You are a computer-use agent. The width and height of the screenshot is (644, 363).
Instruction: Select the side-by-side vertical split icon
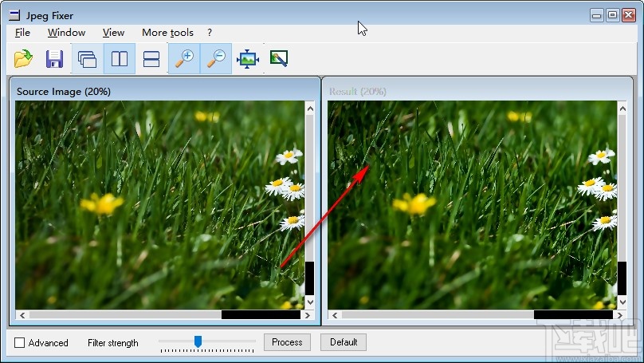(120, 59)
